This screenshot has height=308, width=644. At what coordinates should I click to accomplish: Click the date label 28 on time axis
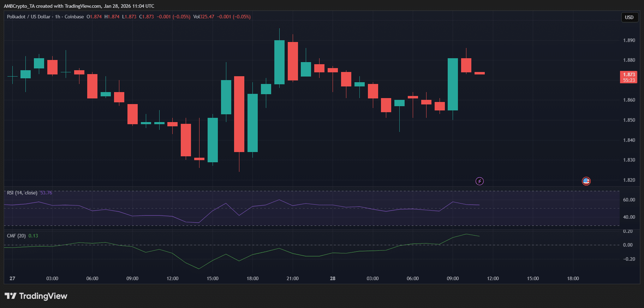tap(333, 278)
